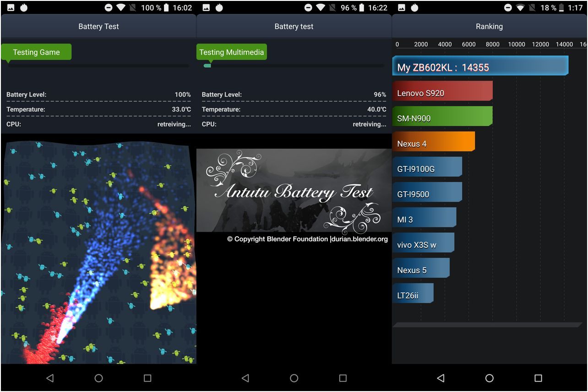Tap the home circle below the Multimedia test screen

click(294, 378)
